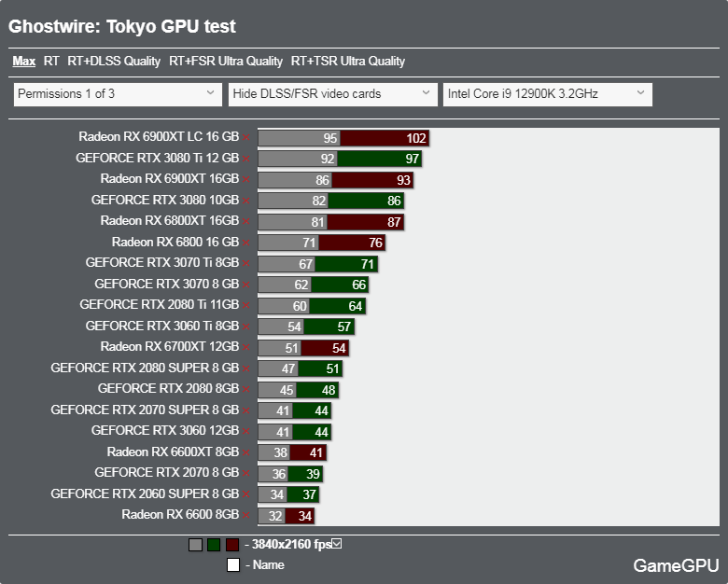Click the Name legend label
Screen dimensions: 728x584
(x=269, y=565)
